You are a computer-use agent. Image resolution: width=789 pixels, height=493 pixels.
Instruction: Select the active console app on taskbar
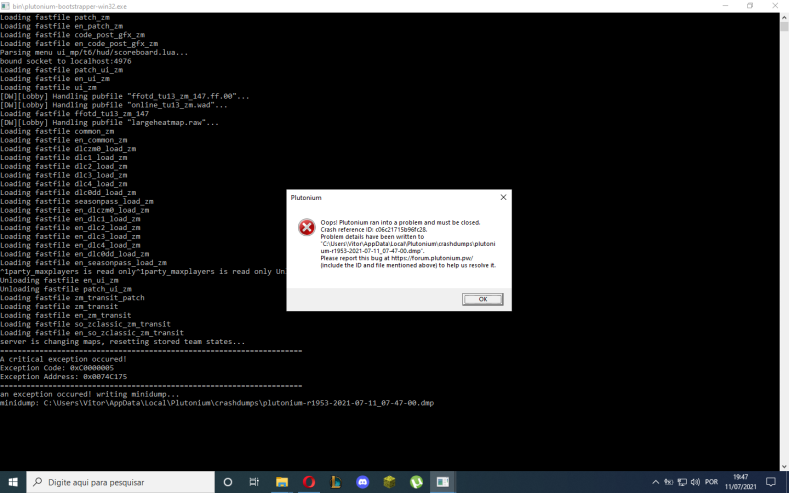[x=443, y=482]
